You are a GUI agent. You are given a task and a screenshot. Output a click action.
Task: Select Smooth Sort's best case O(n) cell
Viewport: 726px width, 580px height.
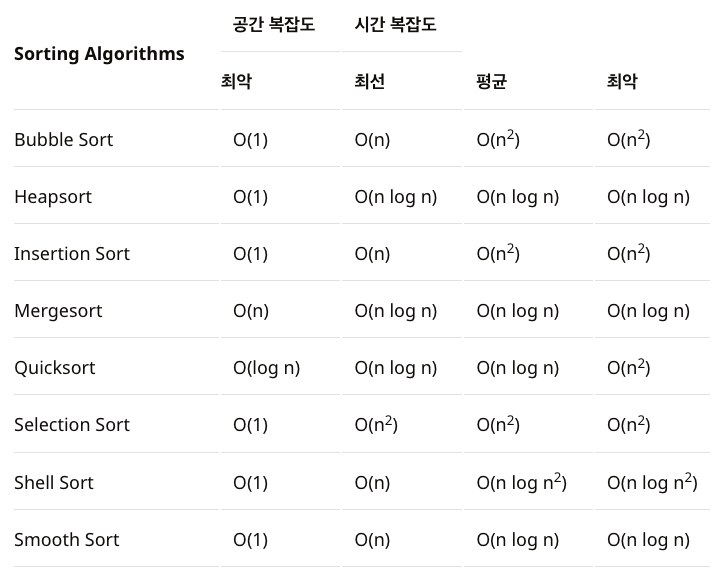tap(372, 540)
